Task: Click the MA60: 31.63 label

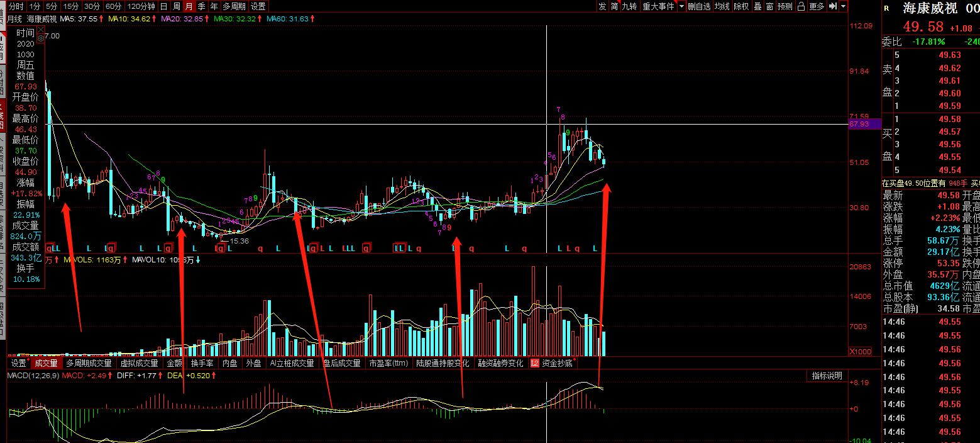Action: pyautogui.click(x=287, y=19)
